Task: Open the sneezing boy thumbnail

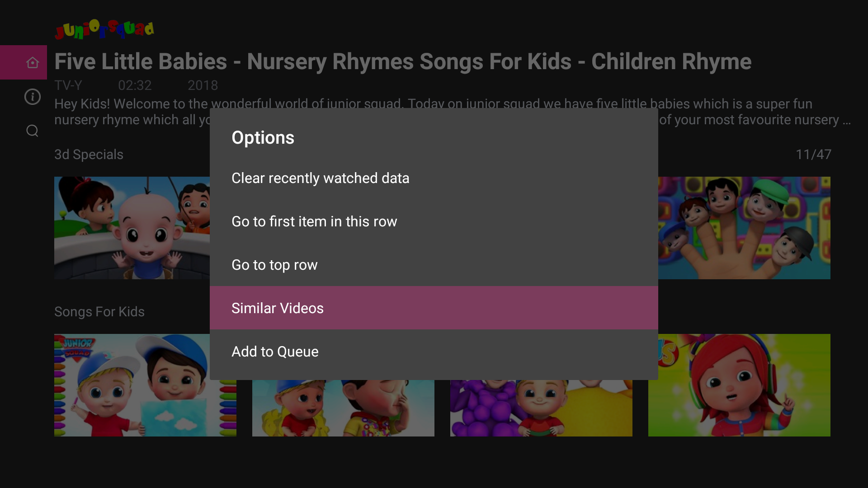Action: [x=343, y=408]
